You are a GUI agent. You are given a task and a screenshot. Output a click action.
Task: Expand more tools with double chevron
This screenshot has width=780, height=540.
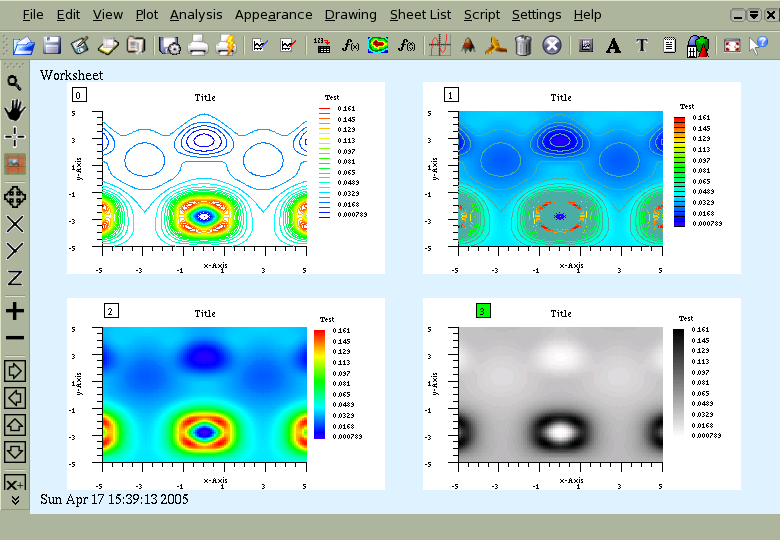point(15,500)
